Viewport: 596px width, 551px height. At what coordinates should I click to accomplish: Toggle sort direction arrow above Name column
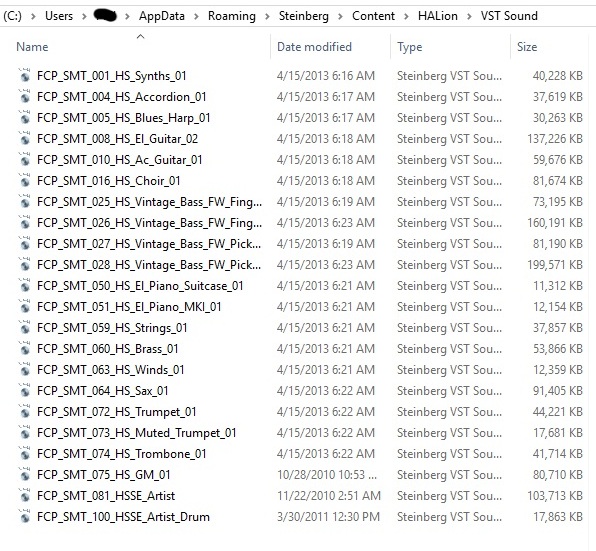click(141, 36)
